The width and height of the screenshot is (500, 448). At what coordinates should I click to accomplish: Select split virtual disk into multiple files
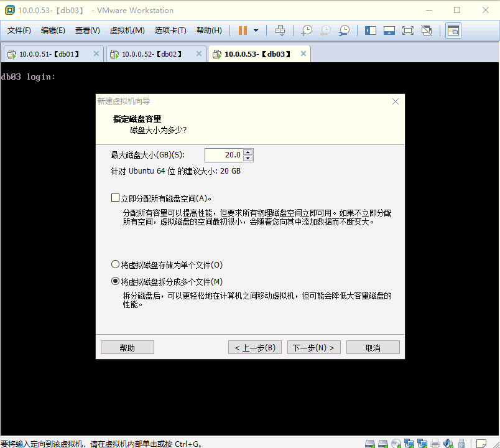click(x=115, y=281)
